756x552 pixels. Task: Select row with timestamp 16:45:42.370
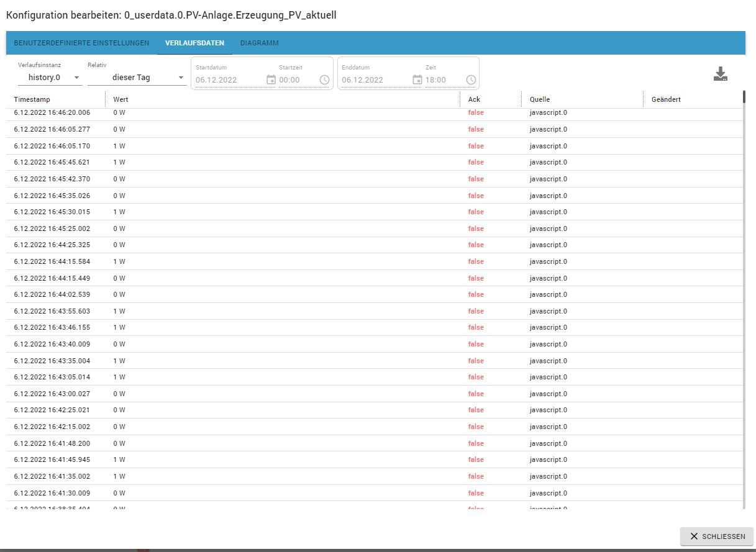click(375, 179)
